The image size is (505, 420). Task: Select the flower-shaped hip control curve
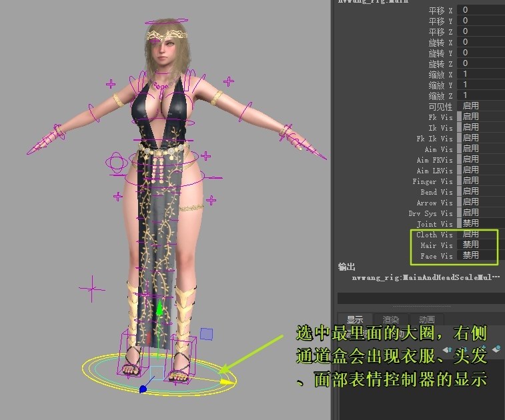pos(115,161)
